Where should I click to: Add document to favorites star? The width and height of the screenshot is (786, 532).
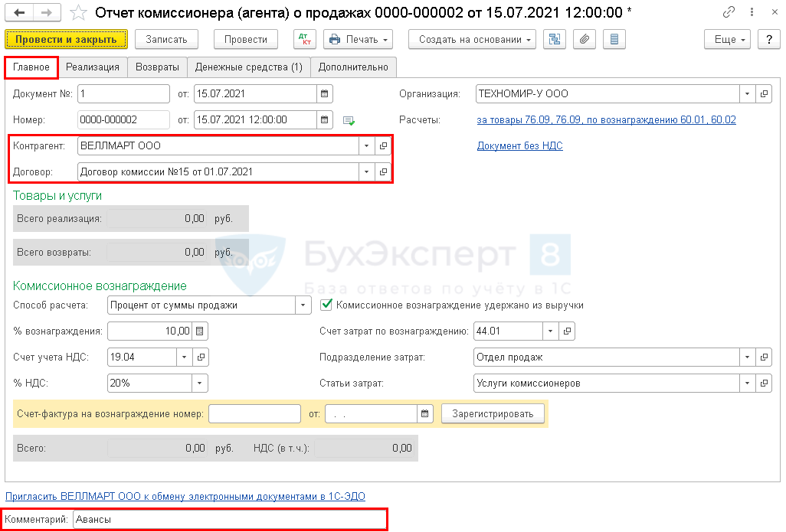coord(78,12)
